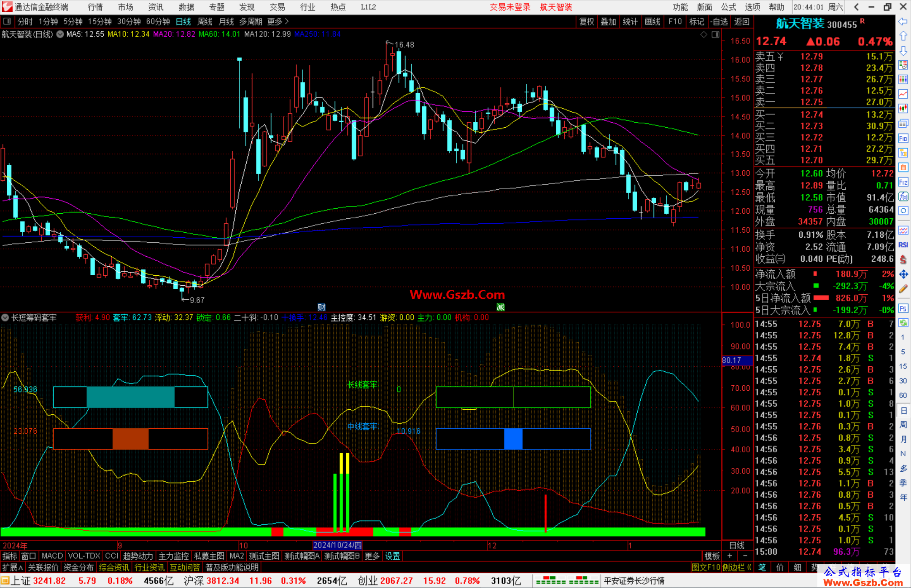Open the colored grid table icon
Image resolution: width=911 pixels, height=588 pixels.
(903, 80)
